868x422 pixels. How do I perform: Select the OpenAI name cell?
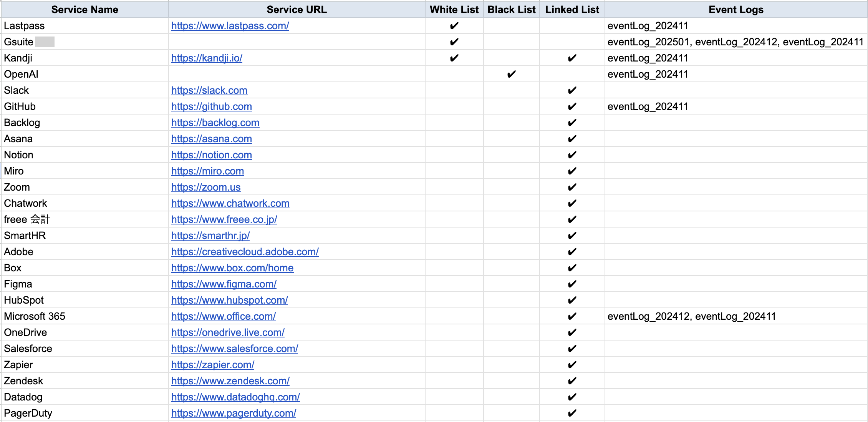(x=85, y=74)
